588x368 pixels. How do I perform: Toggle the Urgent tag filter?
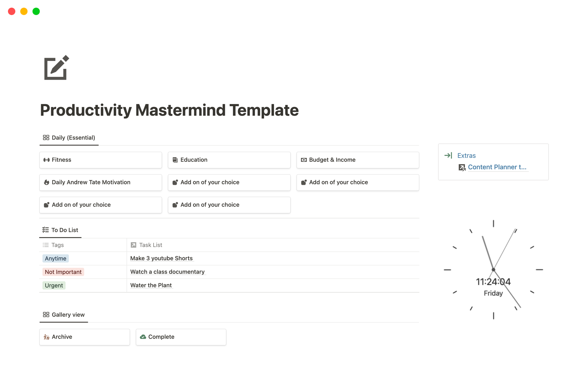coord(54,285)
